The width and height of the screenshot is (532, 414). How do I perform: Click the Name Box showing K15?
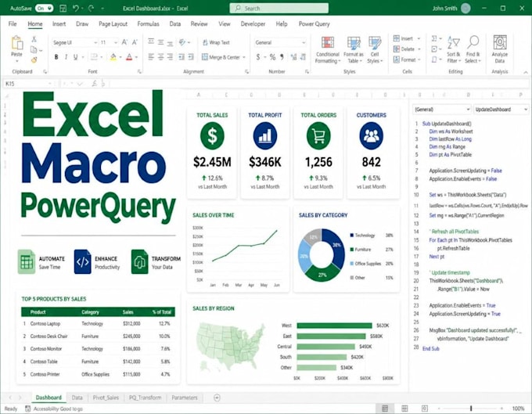click(28, 84)
